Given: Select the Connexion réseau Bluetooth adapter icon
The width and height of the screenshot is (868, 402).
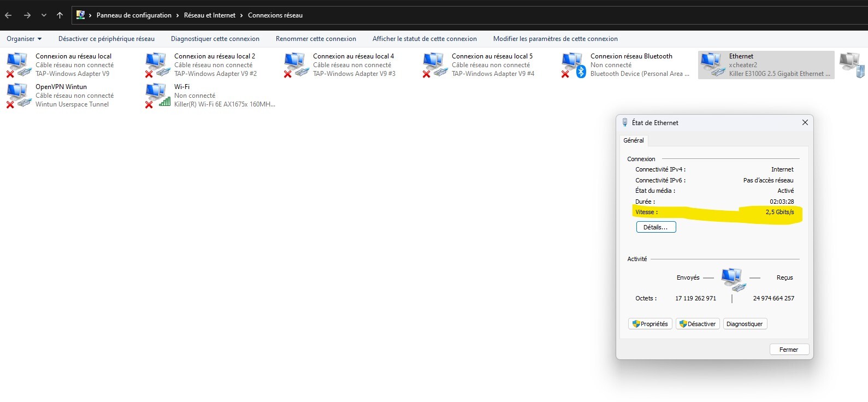Looking at the screenshot, I should coord(573,64).
